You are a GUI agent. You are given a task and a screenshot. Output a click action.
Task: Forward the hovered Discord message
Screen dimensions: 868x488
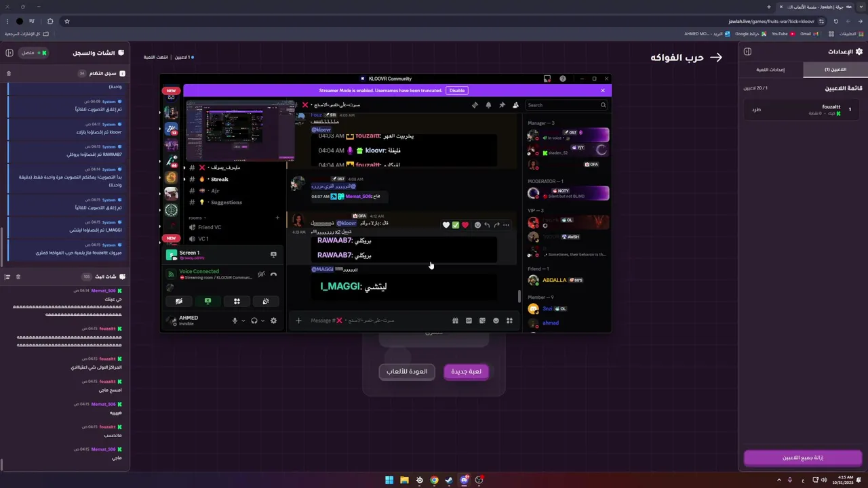(x=496, y=225)
